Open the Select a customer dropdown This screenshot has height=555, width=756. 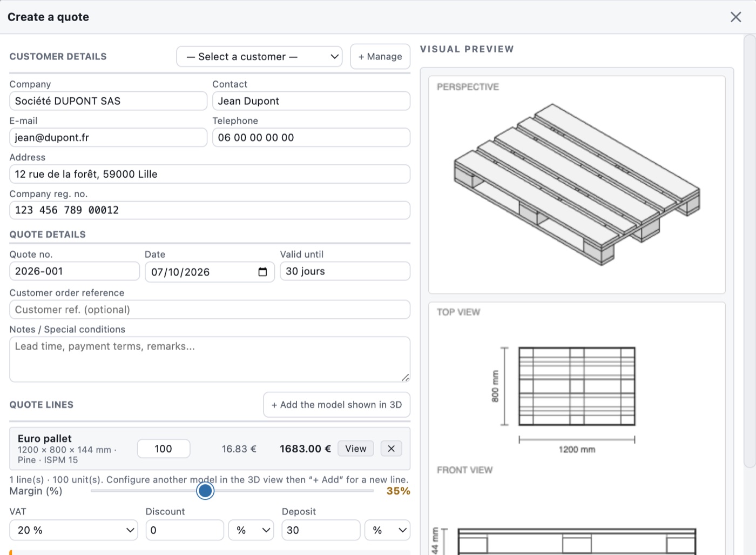point(259,57)
